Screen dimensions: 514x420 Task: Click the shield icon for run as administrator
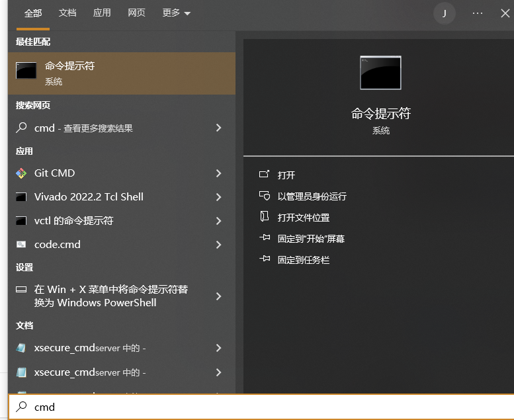pyautogui.click(x=265, y=196)
